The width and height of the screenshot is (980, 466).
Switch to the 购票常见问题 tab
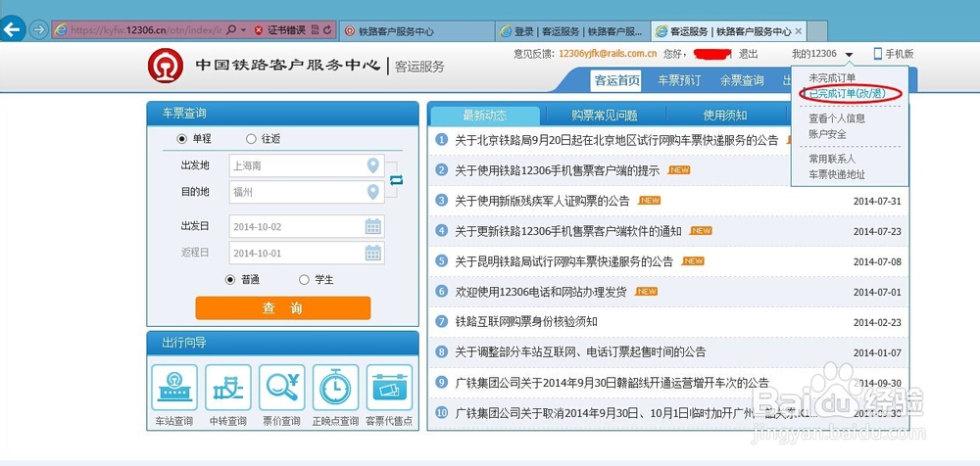coord(605,115)
